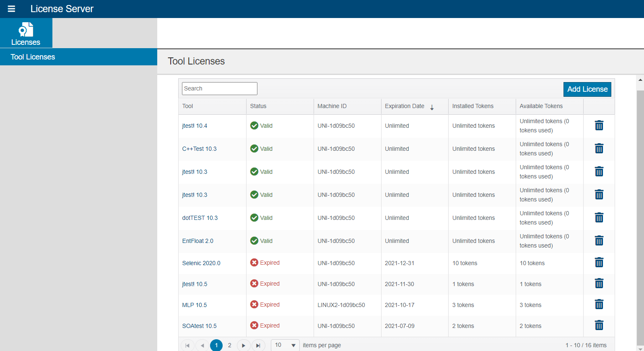
Task: Click Valid checkmark icon for EntFloat 2.0
Action: pyautogui.click(x=254, y=240)
